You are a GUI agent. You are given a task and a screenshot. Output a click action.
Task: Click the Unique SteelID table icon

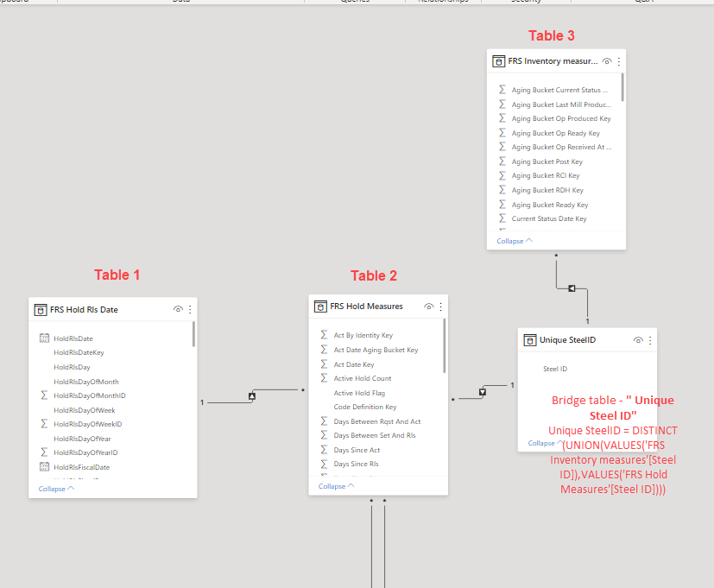click(530, 340)
